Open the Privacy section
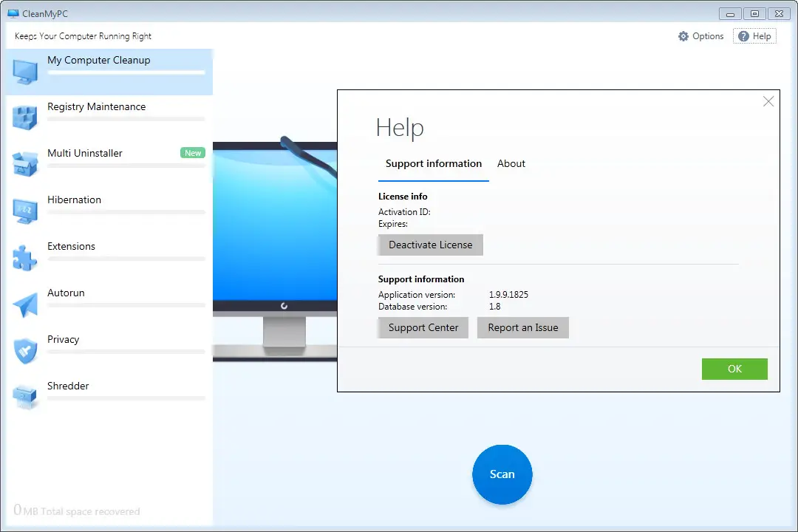Screen dimensions: 798x532 109,351
